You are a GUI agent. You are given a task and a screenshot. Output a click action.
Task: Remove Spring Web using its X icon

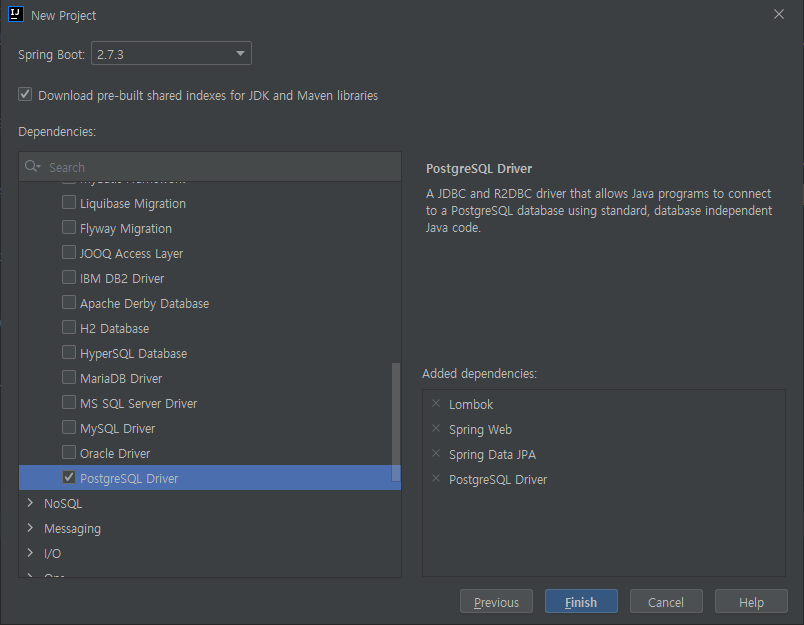(436, 429)
